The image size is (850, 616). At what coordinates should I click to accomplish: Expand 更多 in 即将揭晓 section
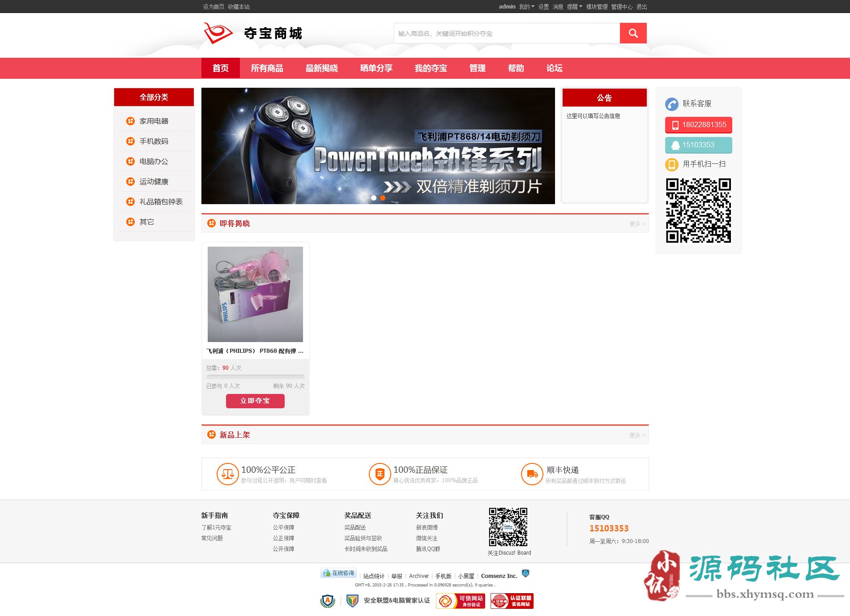coord(637,224)
